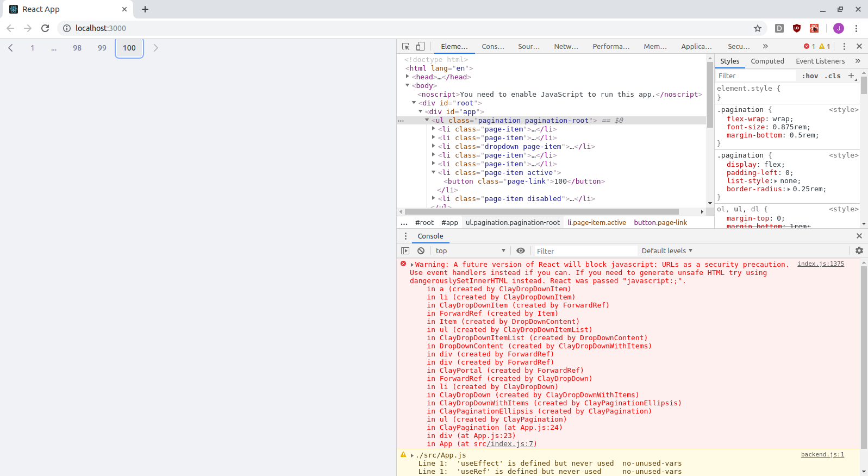The height and width of the screenshot is (476, 868).
Task: Expand the dropdown page-item li node
Action: pyautogui.click(x=433, y=146)
